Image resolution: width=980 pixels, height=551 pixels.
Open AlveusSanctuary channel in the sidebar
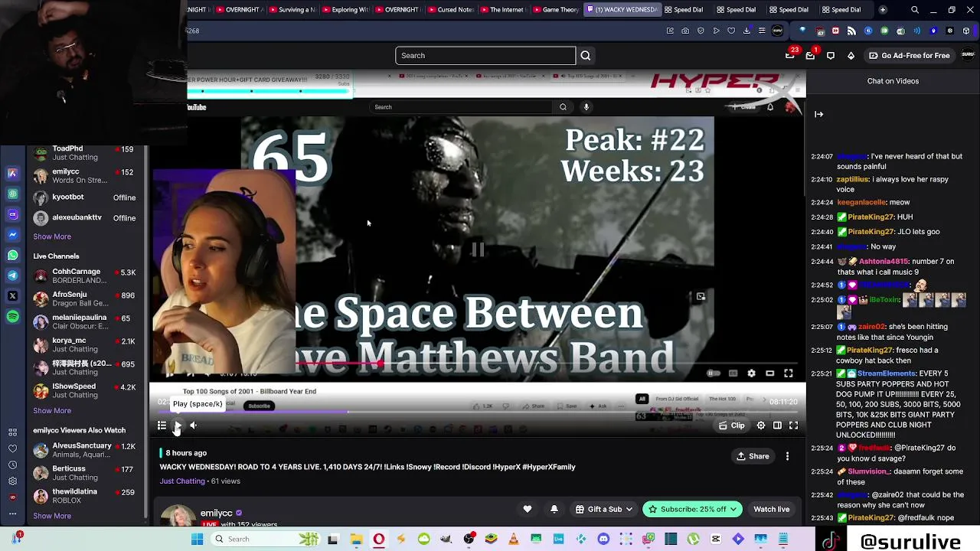(x=84, y=450)
